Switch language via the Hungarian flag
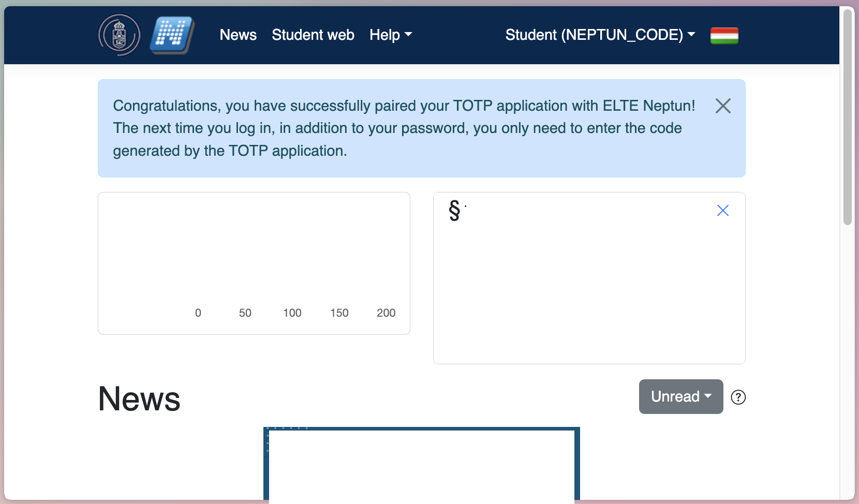 [724, 36]
